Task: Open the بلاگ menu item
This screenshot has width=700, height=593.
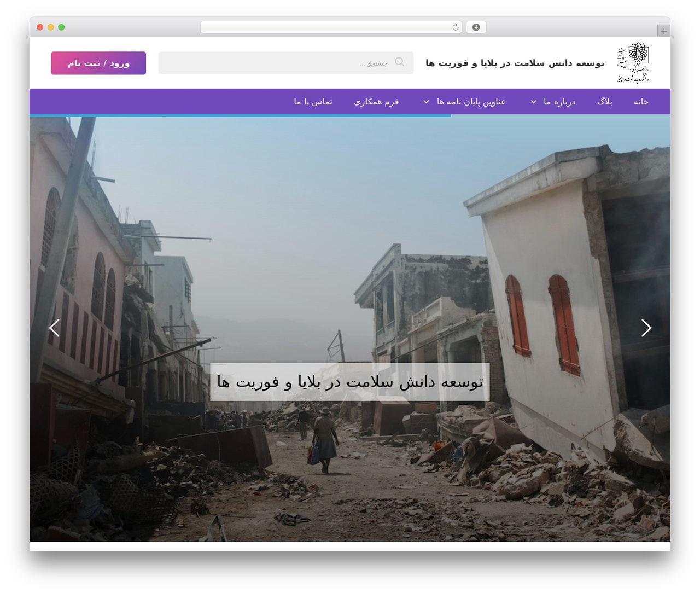Action: [x=604, y=102]
